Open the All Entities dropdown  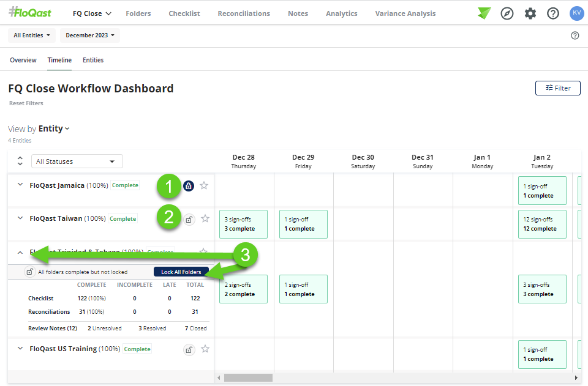pyautogui.click(x=32, y=35)
